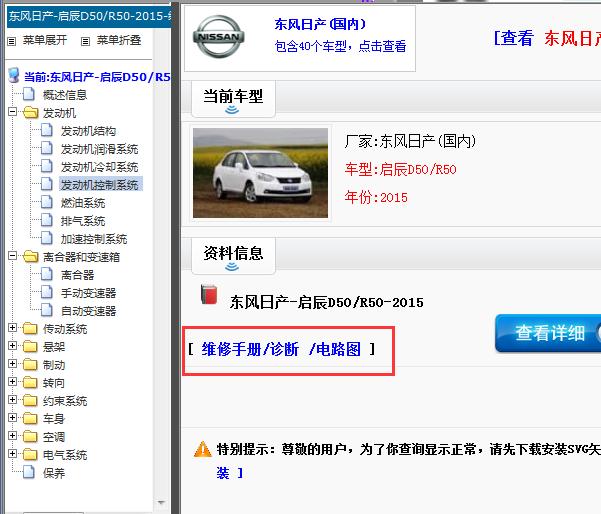Click 东风日产(国内) brand link

click(x=320, y=24)
